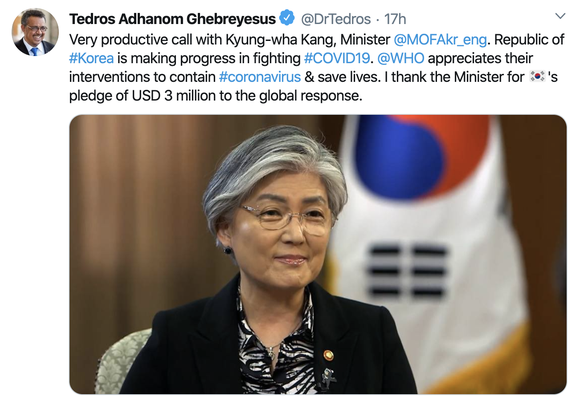Click the South Korean flag emoji
Viewport: 580px width, 404px height.
(537, 76)
